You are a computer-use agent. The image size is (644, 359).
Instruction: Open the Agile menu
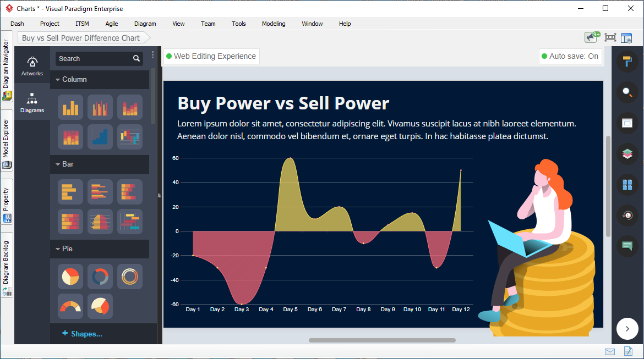tap(112, 24)
